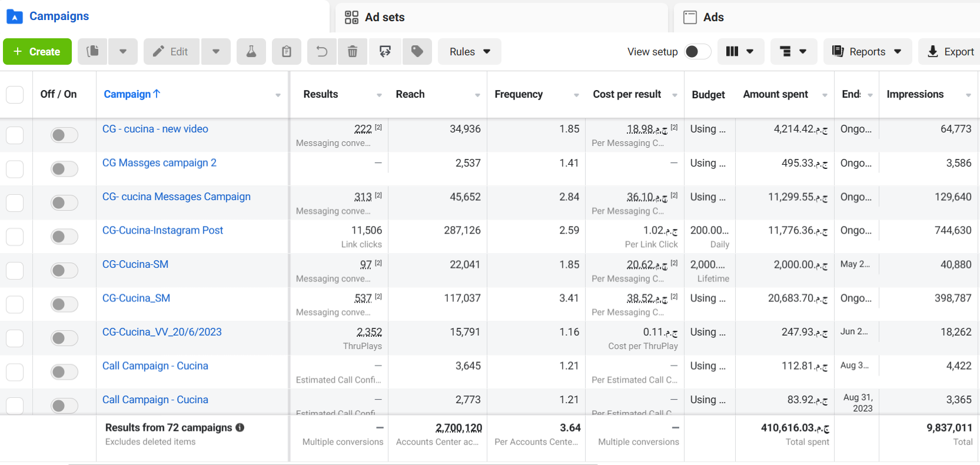Open the CG - cucina - new video link
Image resolution: width=980 pixels, height=465 pixels.
(155, 129)
